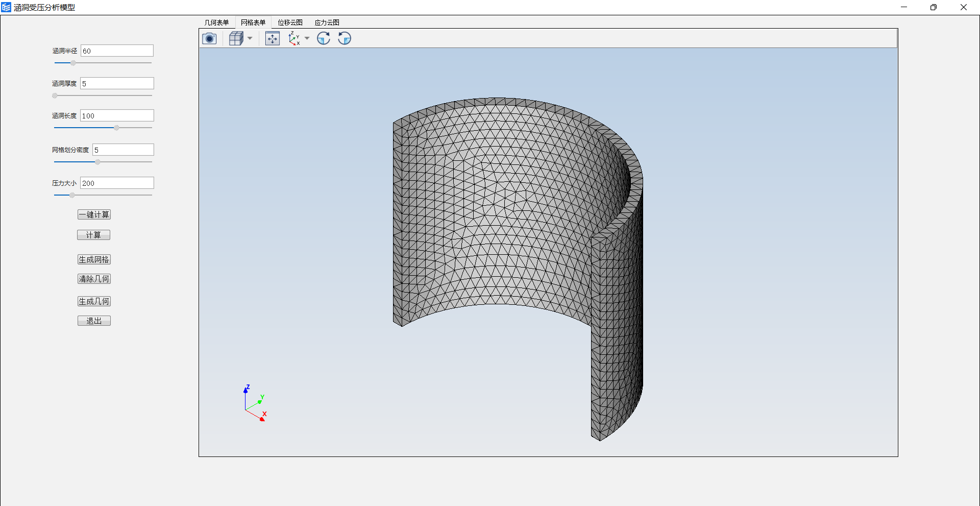Minimize the 涵洞受压分析模型 window
This screenshot has height=506, width=980.
pos(904,7)
